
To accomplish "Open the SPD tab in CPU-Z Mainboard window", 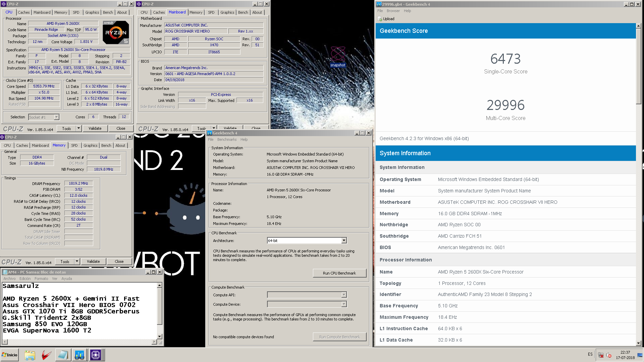I will 211,12.
